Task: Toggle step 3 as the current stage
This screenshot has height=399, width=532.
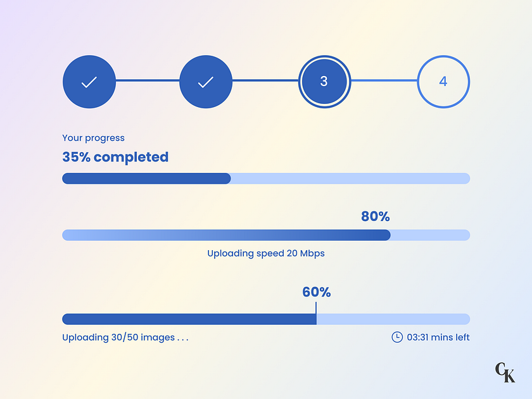Action: (324, 81)
